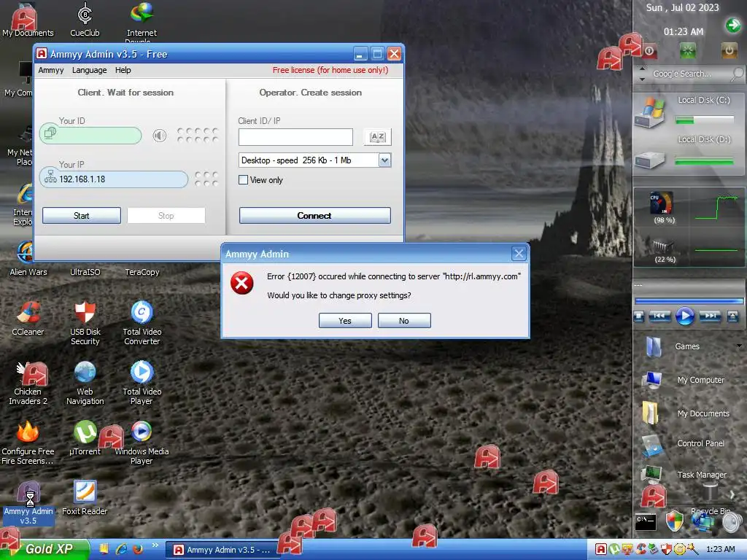
Task: Close the Ammyy Admin error dialog
Action: tap(519, 253)
